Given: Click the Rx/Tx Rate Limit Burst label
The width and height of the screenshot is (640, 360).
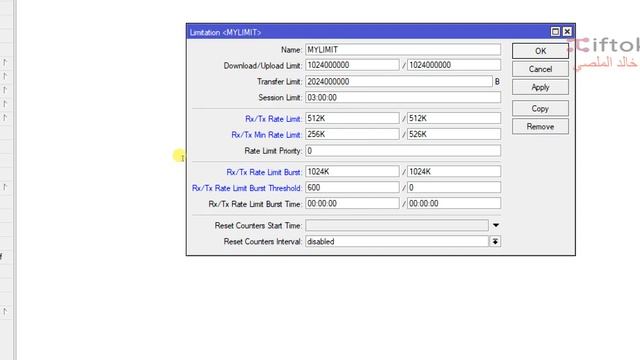Looking at the screenshot, I should pos(264,173).
